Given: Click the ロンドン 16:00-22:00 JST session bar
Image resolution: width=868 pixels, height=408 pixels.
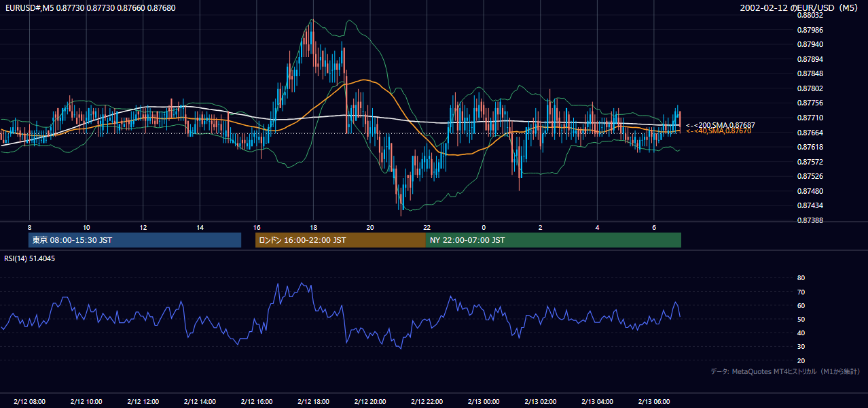Looking at the screenshot, I should tap(340, 240).
